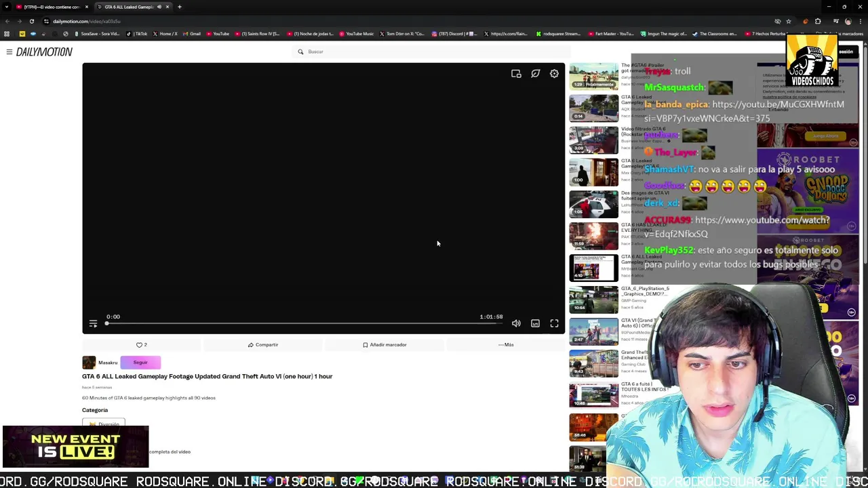
Task: Click the Compartir share button
Action: click(x=262, y=345)
